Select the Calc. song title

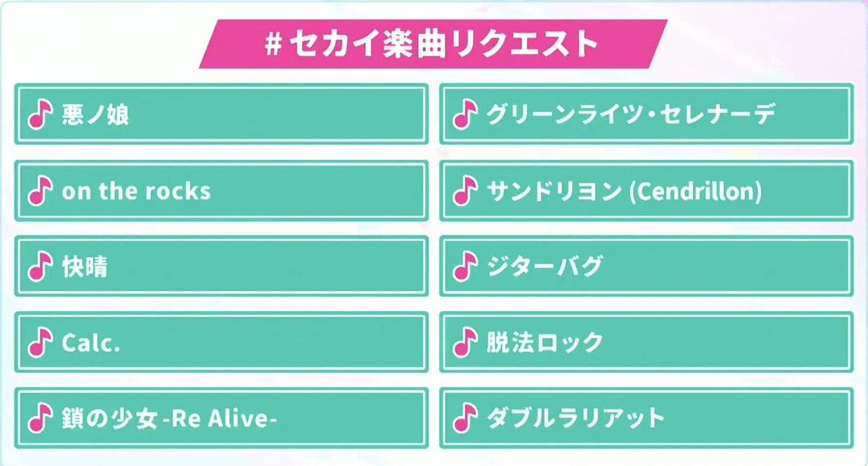click(91, 342)
